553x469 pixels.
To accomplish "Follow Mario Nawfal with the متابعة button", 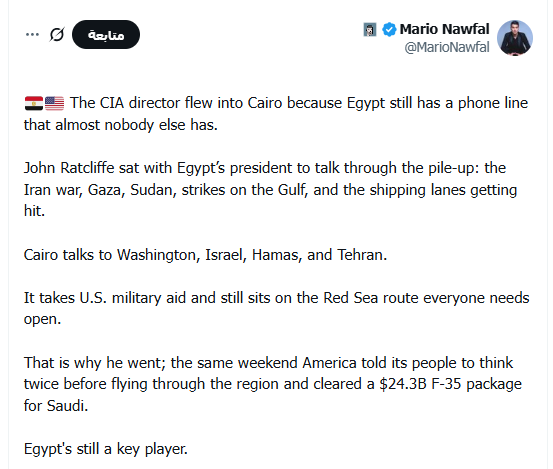I will (x=106, y=35).
